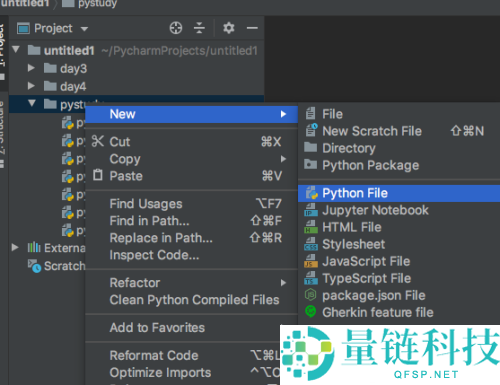Open the Copy submenu
This screenshot has width=500, height=385.
pos(192,159)
